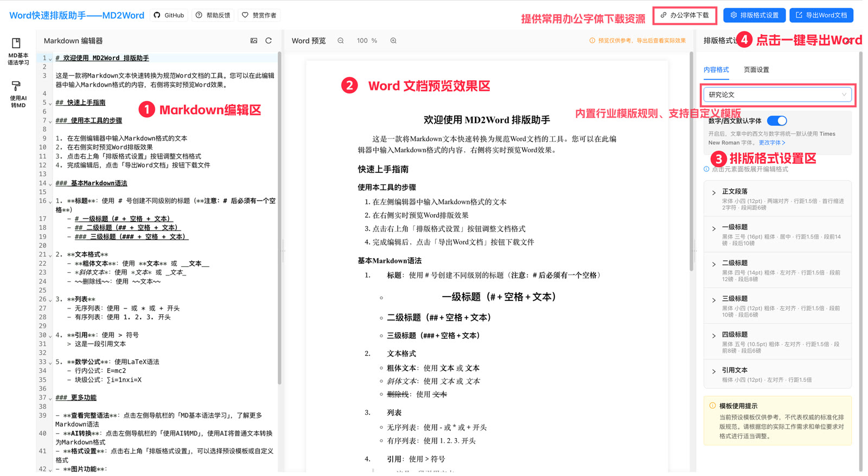Zoom out the Word preview

(x=341, y=41)
